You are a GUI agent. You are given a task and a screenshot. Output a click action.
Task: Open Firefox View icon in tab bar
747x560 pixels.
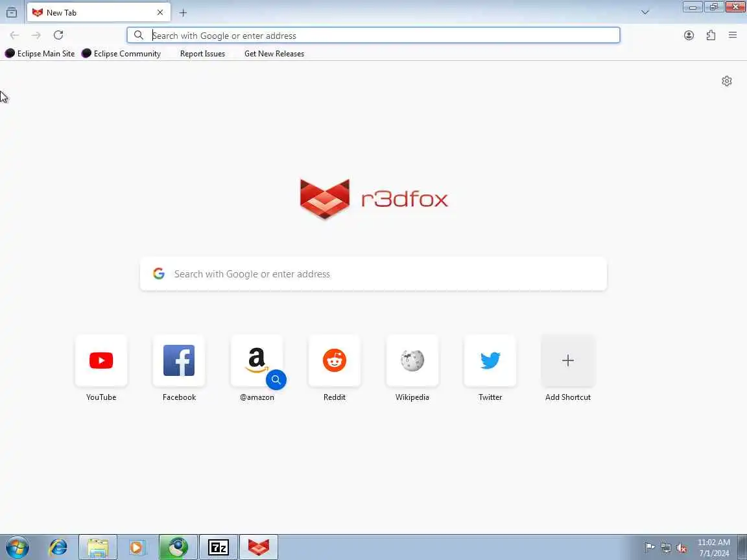point(12,12)
